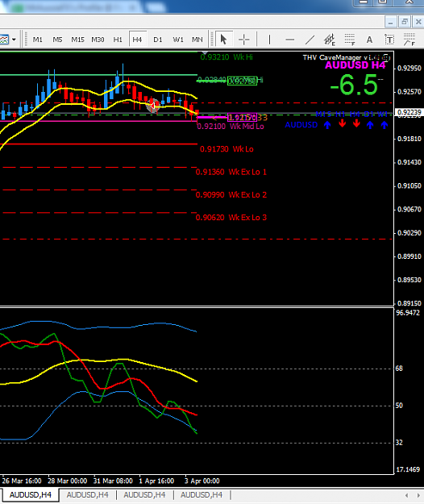Add text with the A tool
424x504 pixels.
tap(370, 40)
